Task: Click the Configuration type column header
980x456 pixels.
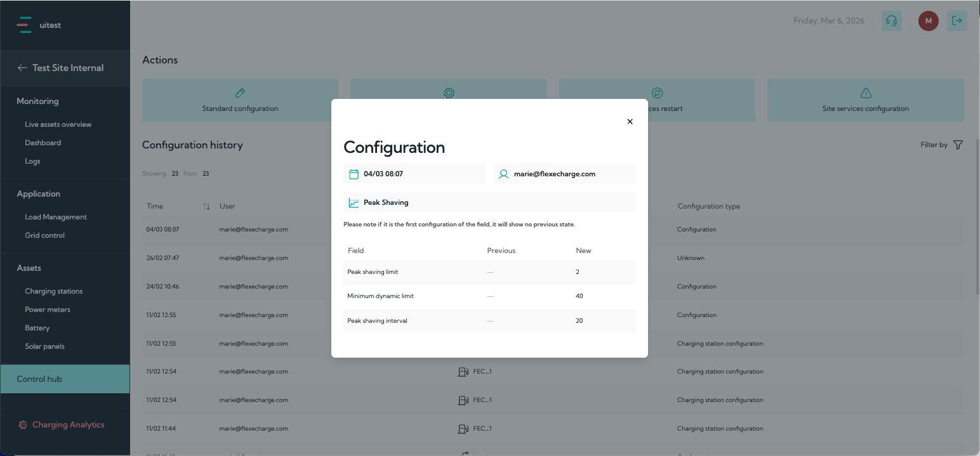Action: (709, 206)
